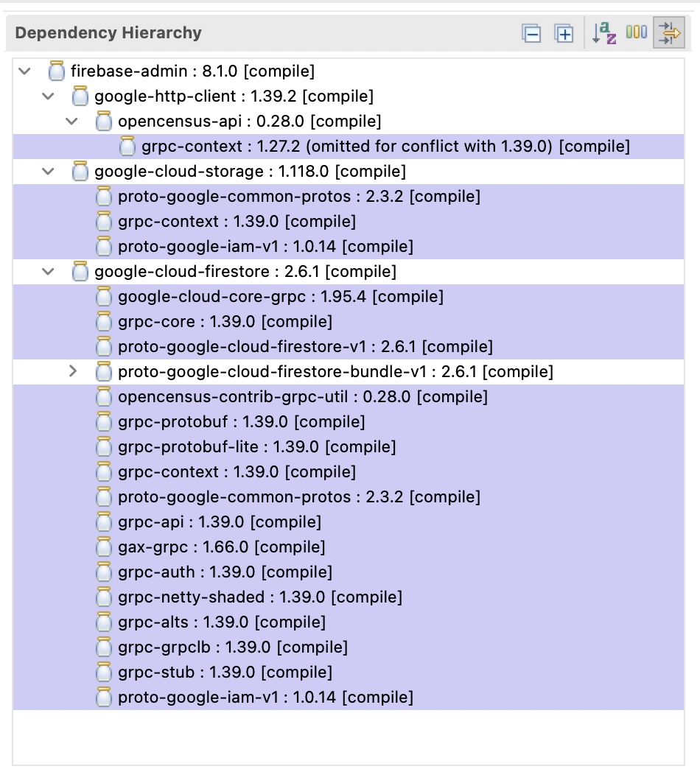Screen dimensions: 700x769
Task: Click the jar icon beside opencensus-api
Action: tap(103, 121)
